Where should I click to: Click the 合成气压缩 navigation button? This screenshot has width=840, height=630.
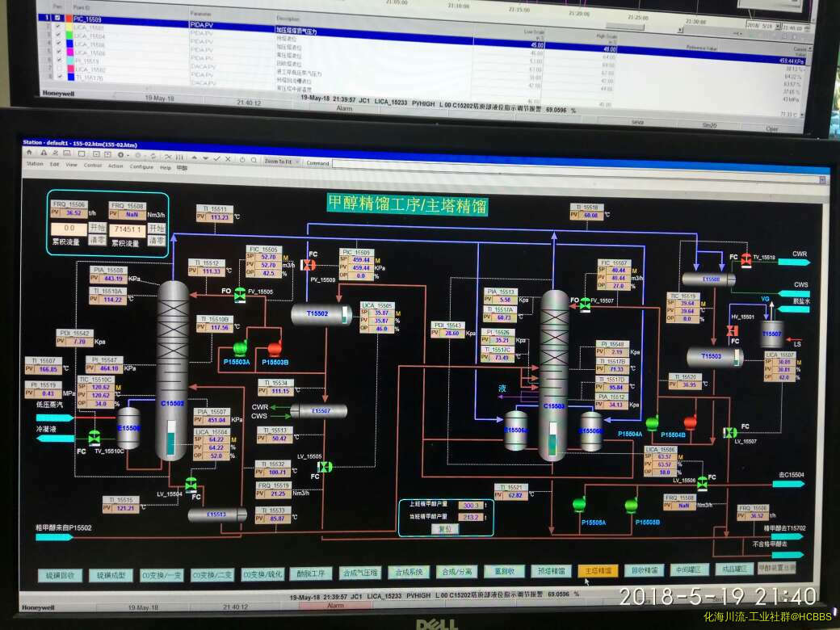tap(359, 573)
